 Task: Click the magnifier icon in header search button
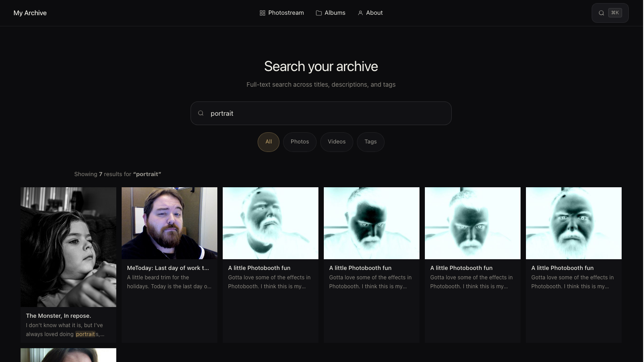point(602,13)
